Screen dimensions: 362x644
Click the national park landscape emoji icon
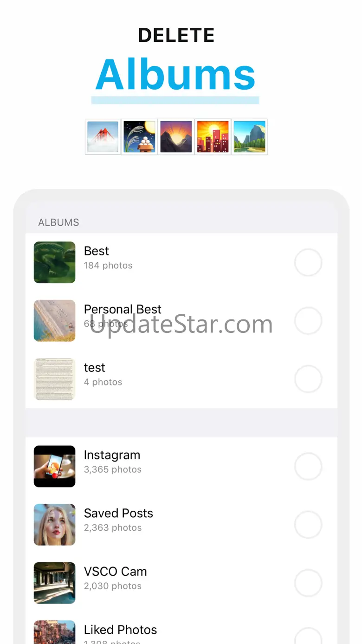(x=250, y=137)
